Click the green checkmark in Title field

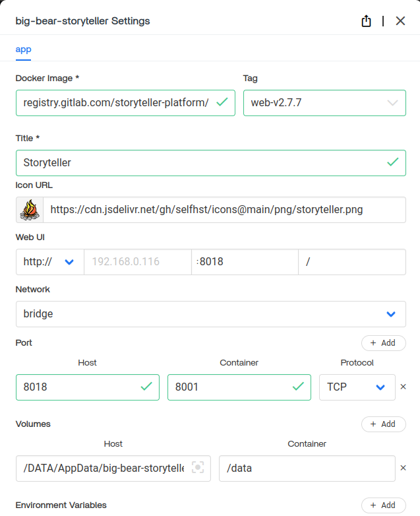(x=393, y=162)
